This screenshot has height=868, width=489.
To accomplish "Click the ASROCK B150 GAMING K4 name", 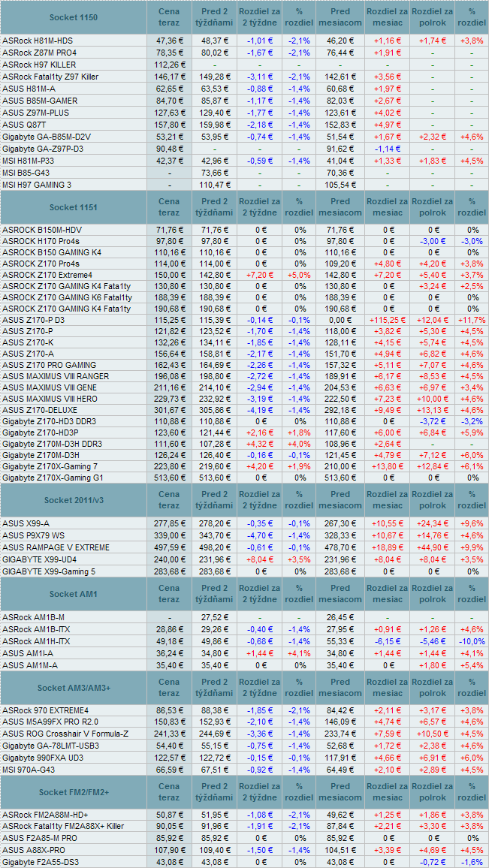I will [x=52, y=252].
